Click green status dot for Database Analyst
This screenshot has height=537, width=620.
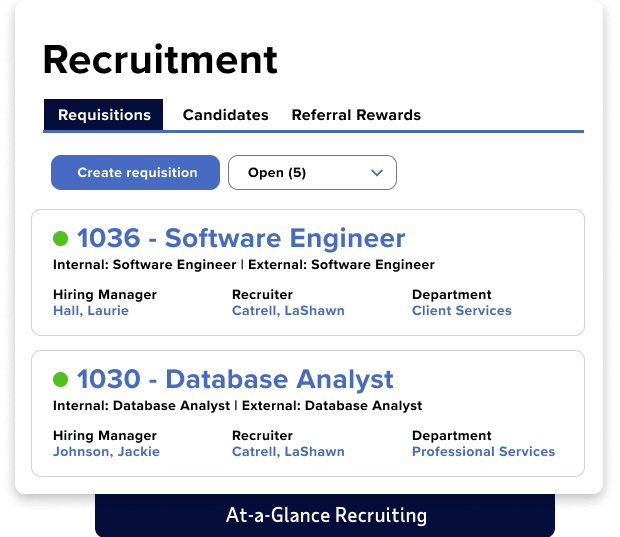coord(61,380)
